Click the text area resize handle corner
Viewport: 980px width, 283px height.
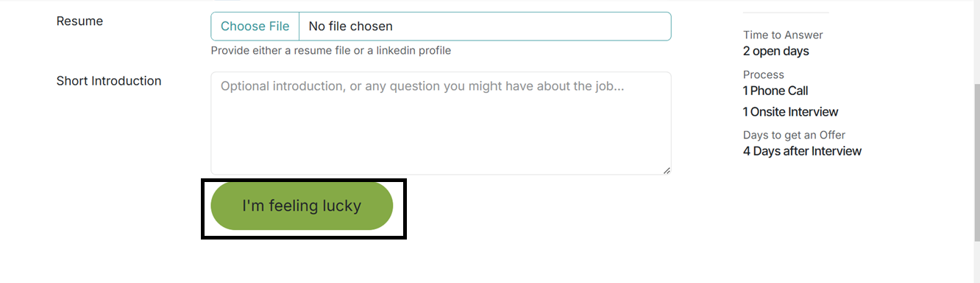(x=667, y=170)
